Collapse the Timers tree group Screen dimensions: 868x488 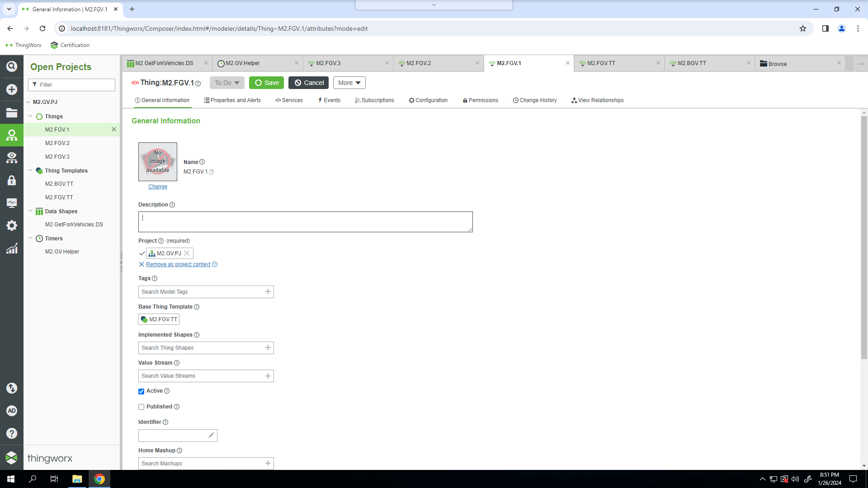pos(30,238)
